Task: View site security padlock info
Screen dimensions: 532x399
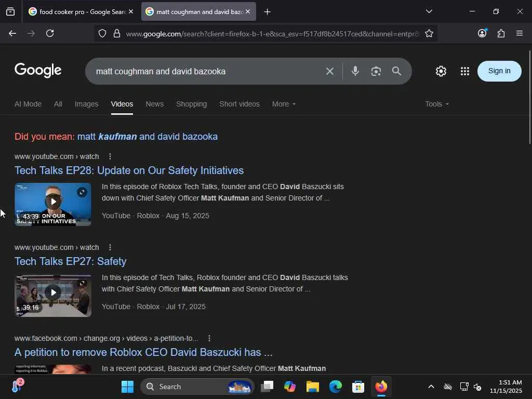Action: (117, 33)
